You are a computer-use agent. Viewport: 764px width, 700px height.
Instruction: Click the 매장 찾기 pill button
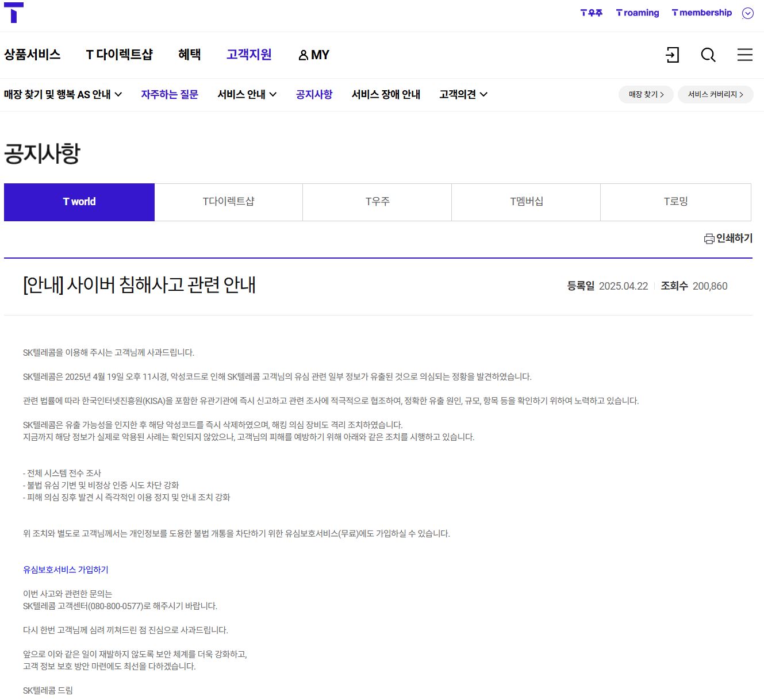click(646, 94)
